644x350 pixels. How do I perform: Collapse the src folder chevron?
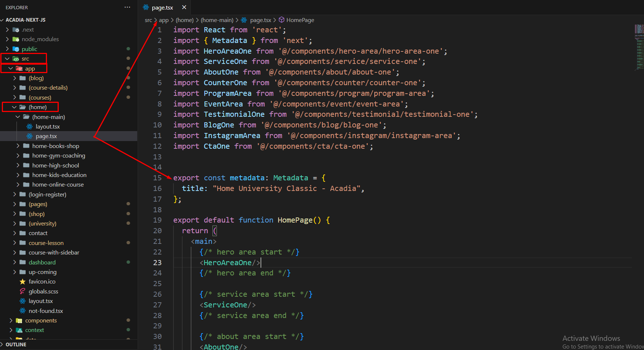click(7, 59)
